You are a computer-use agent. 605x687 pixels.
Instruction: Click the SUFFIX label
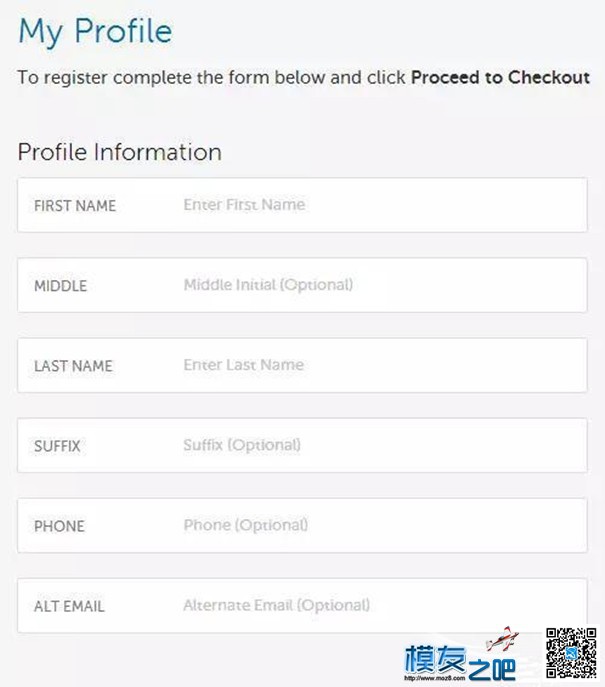tap(57, 446)
